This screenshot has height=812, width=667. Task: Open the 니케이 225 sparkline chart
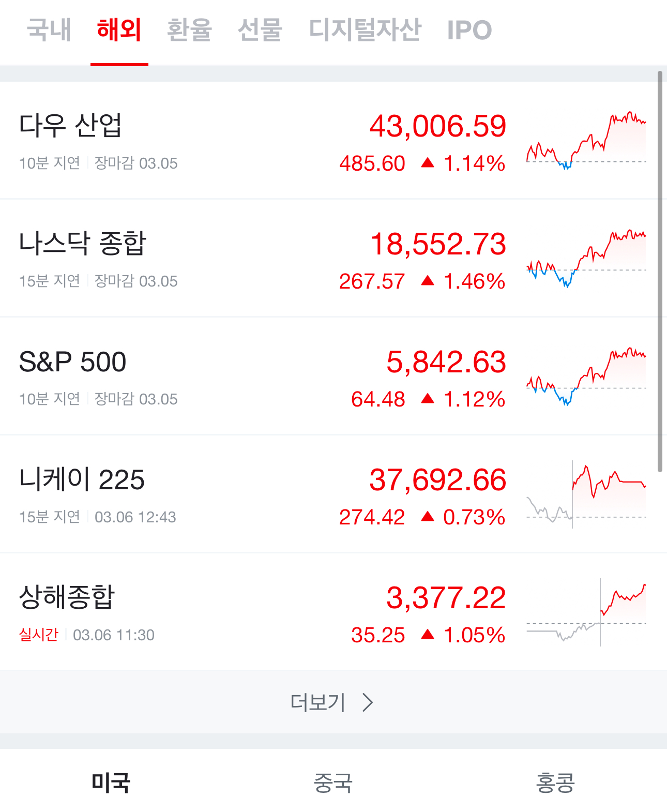pos(586,494)
